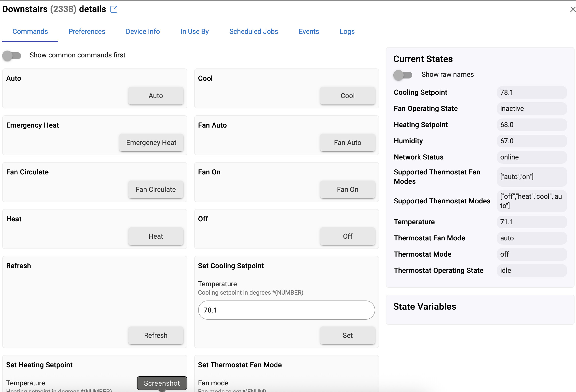
Task: Run the Emergency Heat command
Action: [151, 142]
